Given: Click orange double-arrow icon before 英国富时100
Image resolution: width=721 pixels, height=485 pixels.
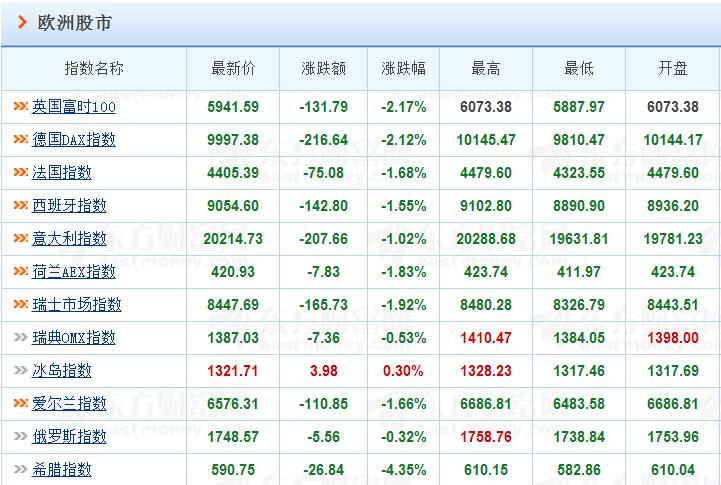Looking at the screenshot, I should pos(21,106).
